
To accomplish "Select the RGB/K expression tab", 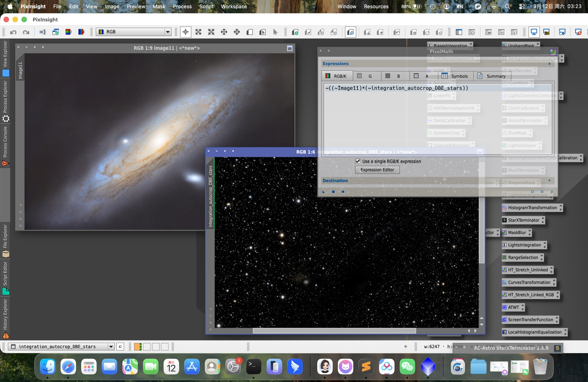I will pyautogui.click(x=337, y=76).
